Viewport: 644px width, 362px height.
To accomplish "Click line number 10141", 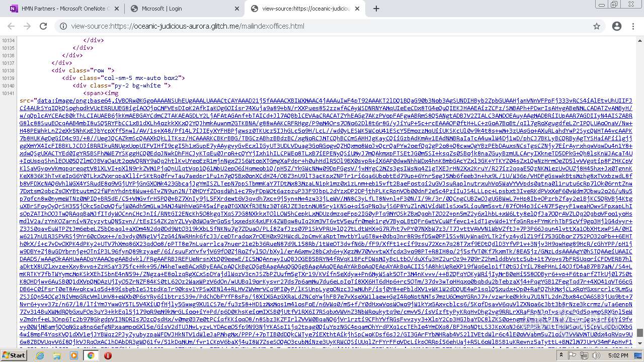I will pos(8,93).
